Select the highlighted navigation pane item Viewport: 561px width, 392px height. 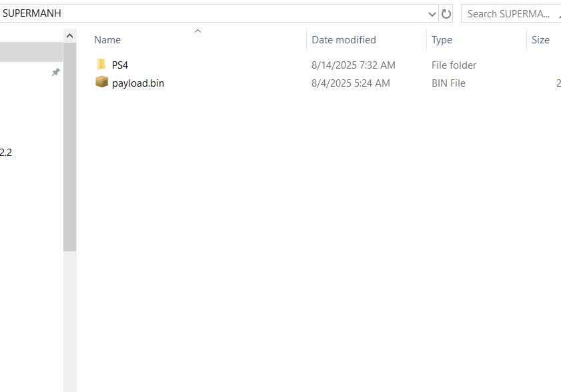[30, 52]
